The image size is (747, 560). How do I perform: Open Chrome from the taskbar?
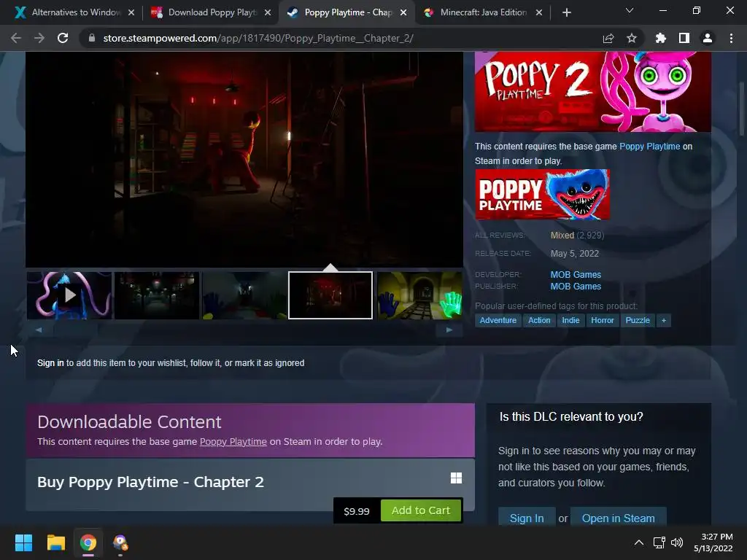(x=88, y=542)
